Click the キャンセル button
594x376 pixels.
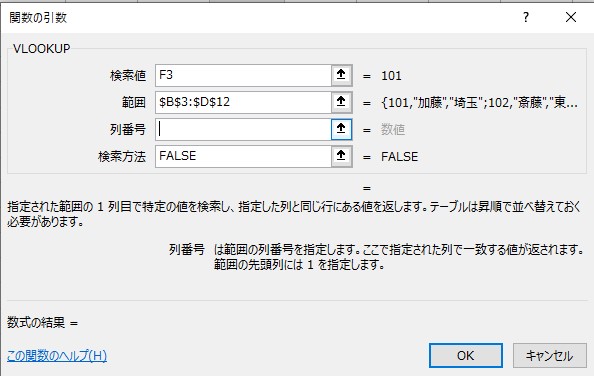[x=549, y=356]
